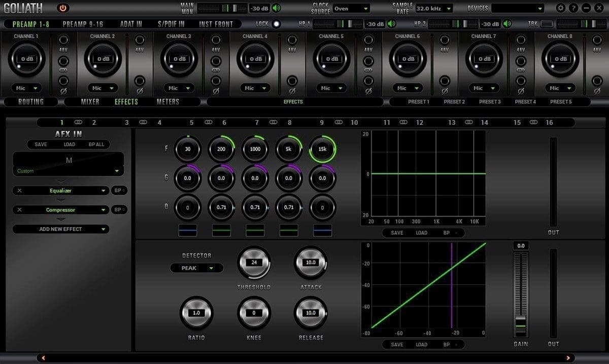Open Channel 3 Mic input type dropdown
Image resolution: width=609 pixels, height=364 pixels.
(x=179, y=88)
